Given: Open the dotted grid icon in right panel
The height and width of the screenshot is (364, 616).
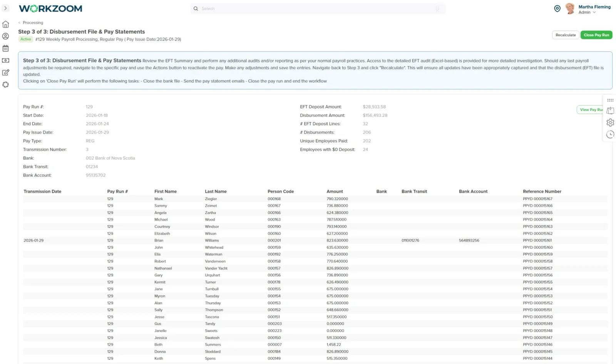Looking at the screenshot, I should pos(610,100).
